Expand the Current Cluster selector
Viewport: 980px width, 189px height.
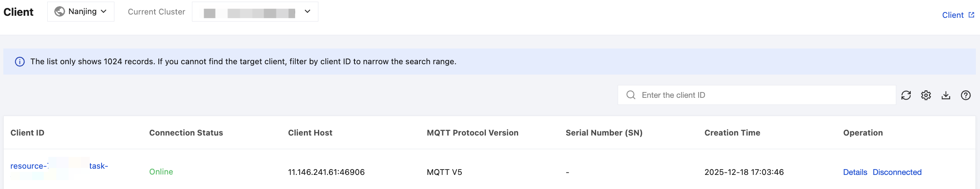pos(255,12)
